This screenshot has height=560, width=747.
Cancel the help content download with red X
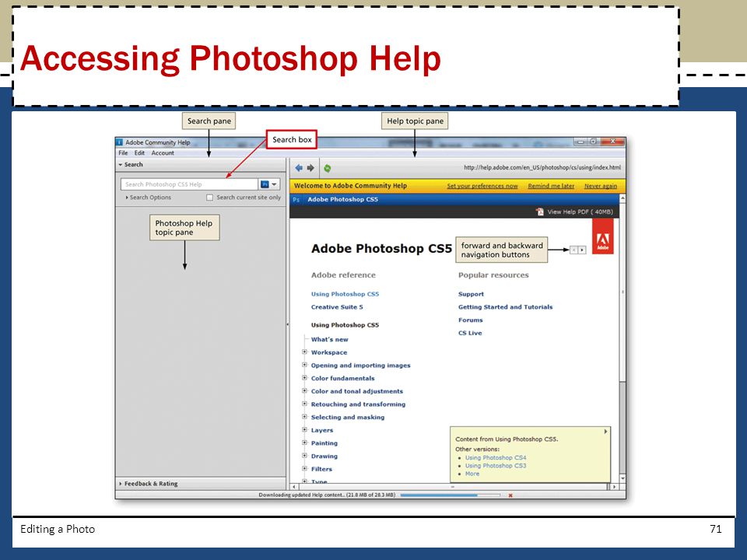pyautogui.click(x=510, y=495)
